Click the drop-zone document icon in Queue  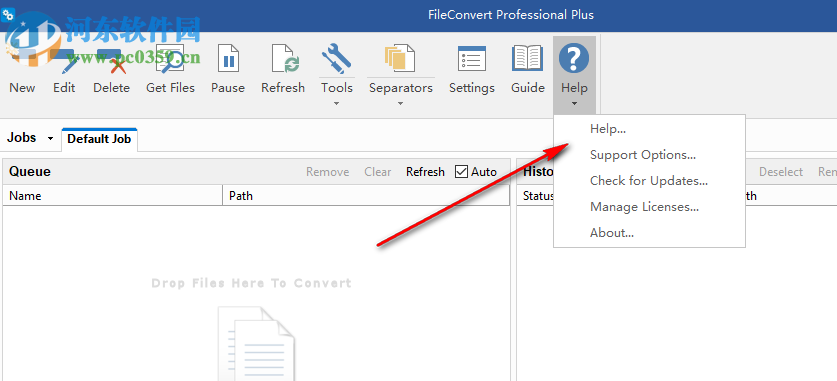pyautogui.click(x=256, y=343)
